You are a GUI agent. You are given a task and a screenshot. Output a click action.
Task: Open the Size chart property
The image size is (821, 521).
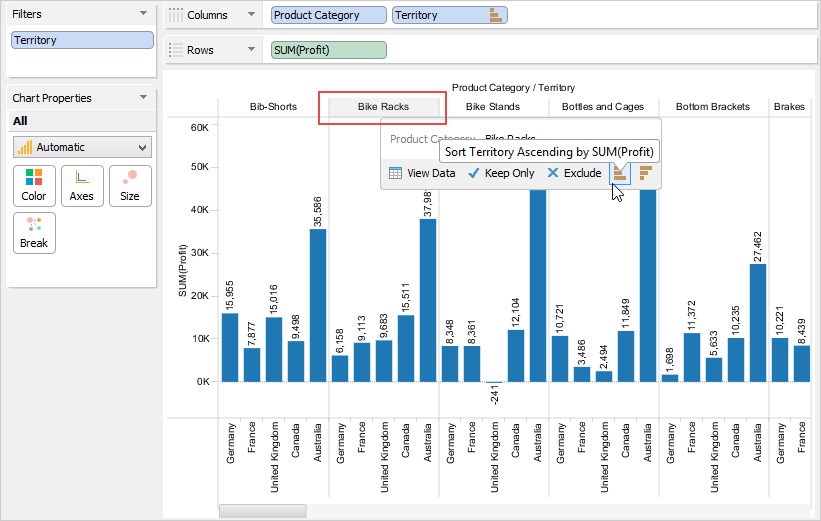click(x=130, y=186)
